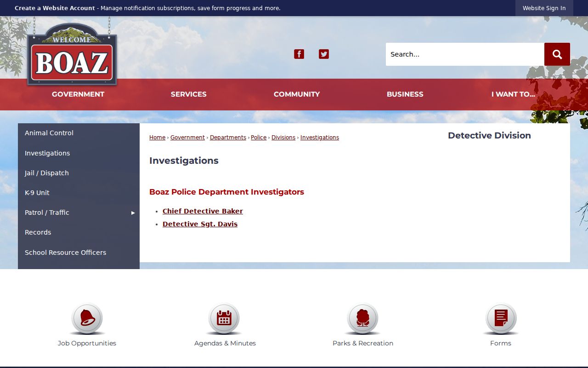
Task: Open the Government menu
Action: pos(78,94)
